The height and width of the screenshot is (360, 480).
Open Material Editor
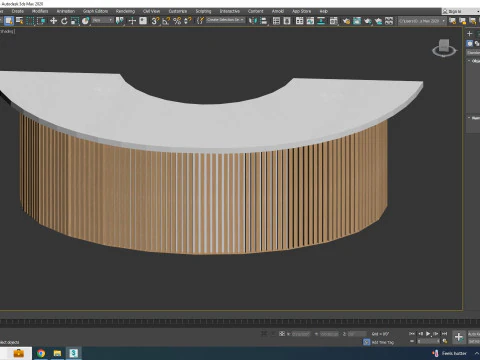333,21
